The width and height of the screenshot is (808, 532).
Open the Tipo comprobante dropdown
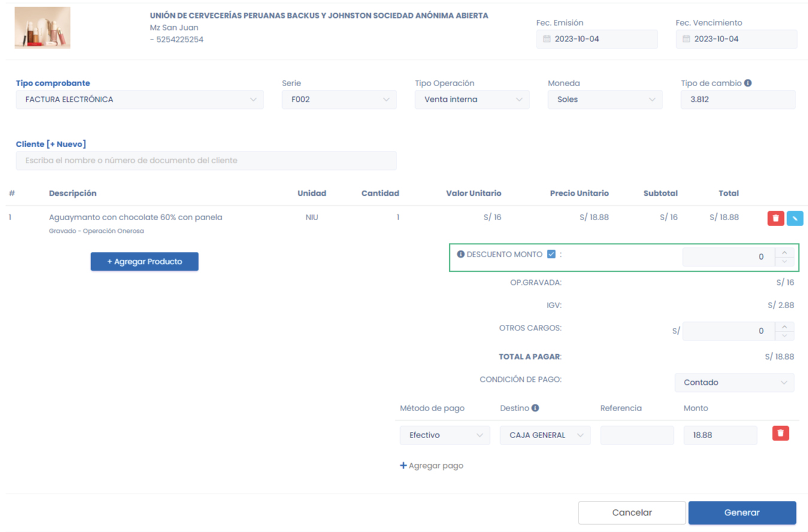click(140, 99)
